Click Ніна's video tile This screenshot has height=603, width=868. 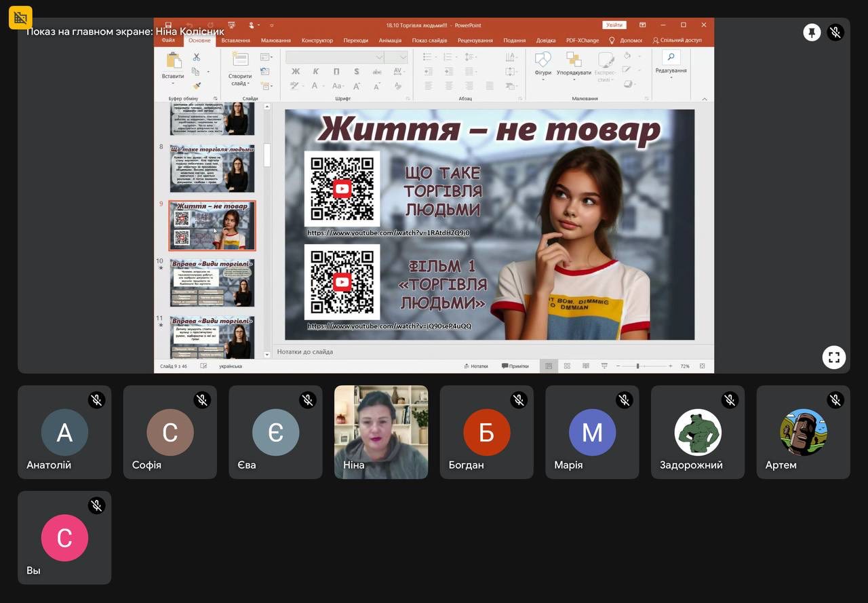381,432
